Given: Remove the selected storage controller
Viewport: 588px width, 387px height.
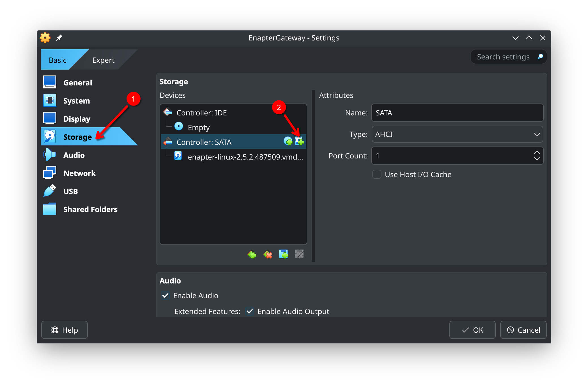Looking at the screenshot, I should coord(267,254).
